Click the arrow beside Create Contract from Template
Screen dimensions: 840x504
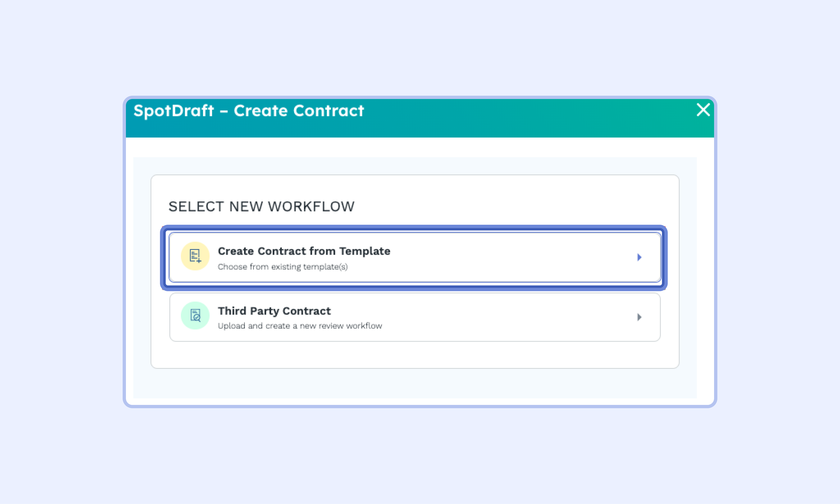[x=639, y=258]
